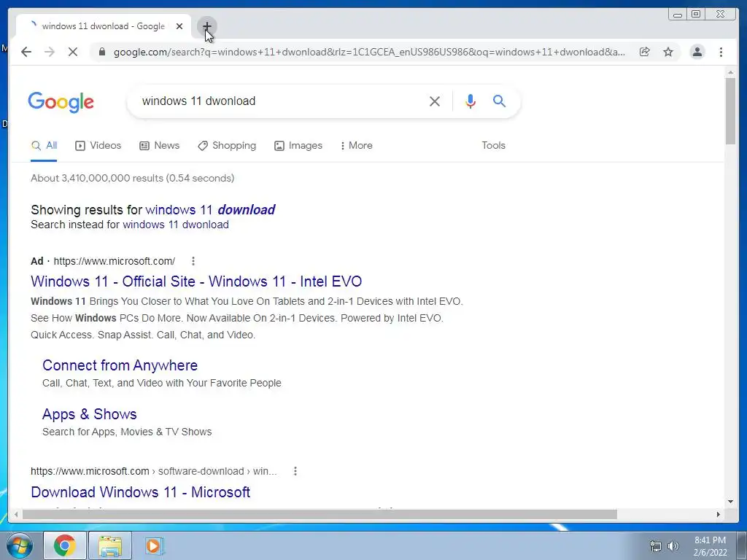
Task: Launch Windows Media Player from taskbar
Action: point(155,545)
